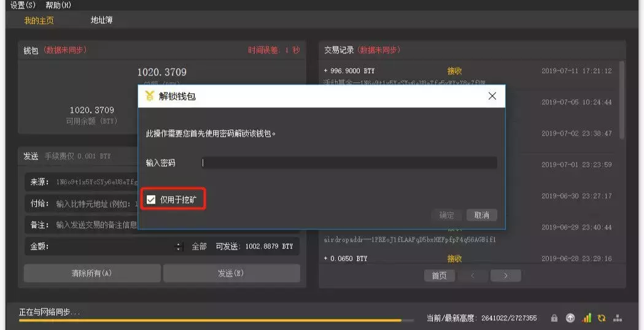The width and height of the screenshot is (644, 330).
Task: Click the 交易记录 panel '数据未同步' warning
Action: coord(378,50)
